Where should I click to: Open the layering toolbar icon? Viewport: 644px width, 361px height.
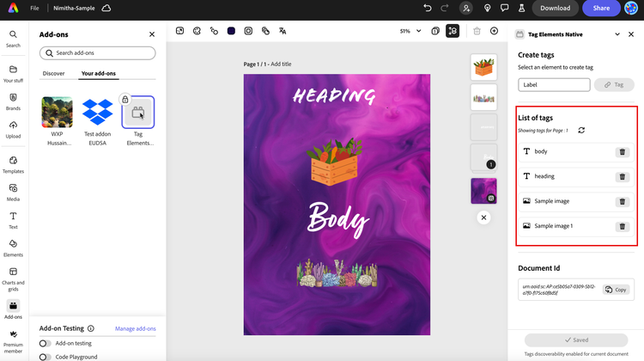point(265,31)
